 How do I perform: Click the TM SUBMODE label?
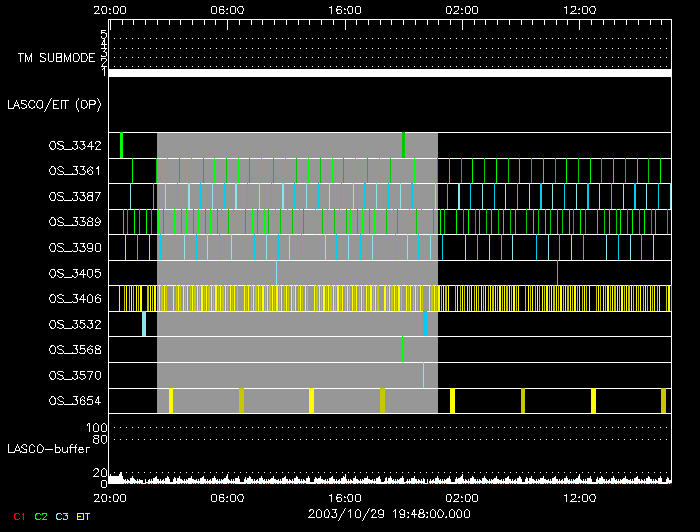pos(55,58)
